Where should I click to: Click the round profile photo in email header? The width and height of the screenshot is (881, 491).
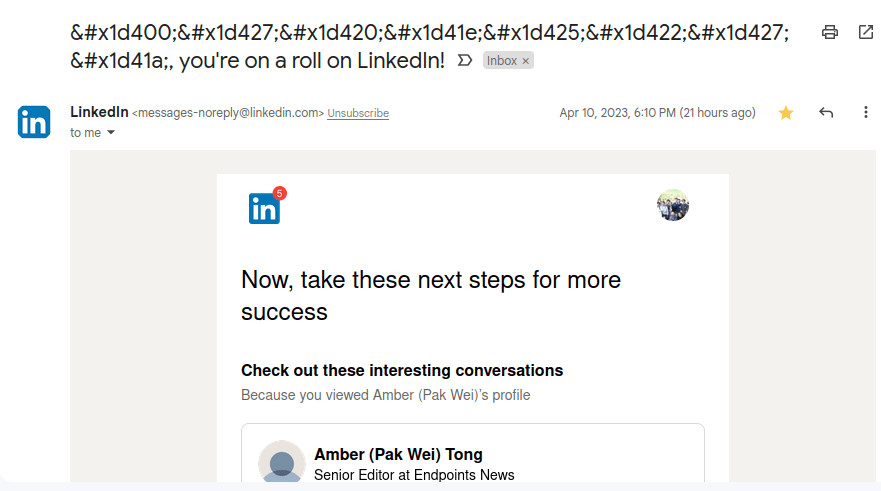pyautogui.click(x=673, y=205)
